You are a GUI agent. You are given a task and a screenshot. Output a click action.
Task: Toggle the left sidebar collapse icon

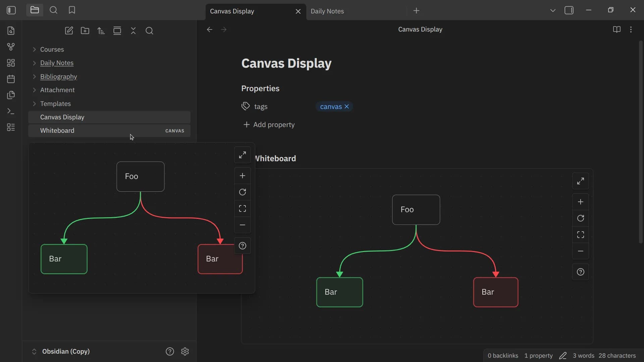click(11, 10)
